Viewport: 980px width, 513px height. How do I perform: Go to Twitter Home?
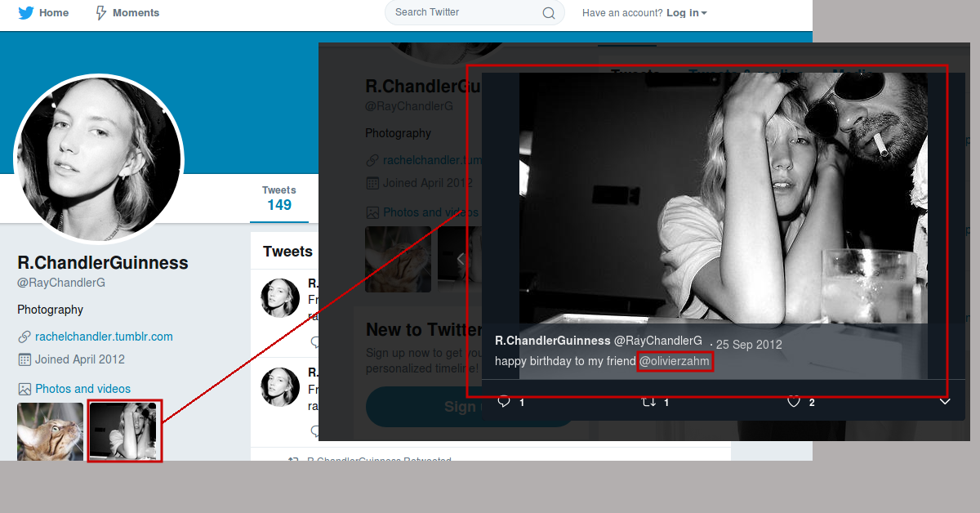tap(43, 13)
